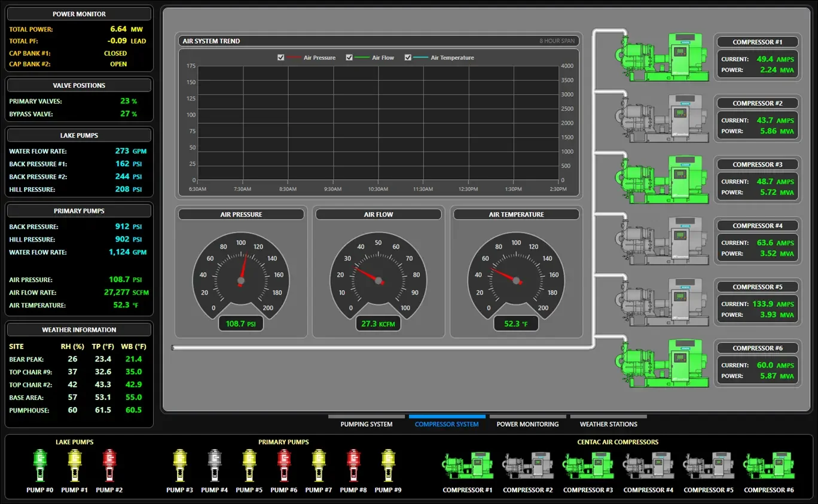Expand the Weather Information panel header
Screen dimensions: 818x504
pyautogui.click(x=79, y=329)
